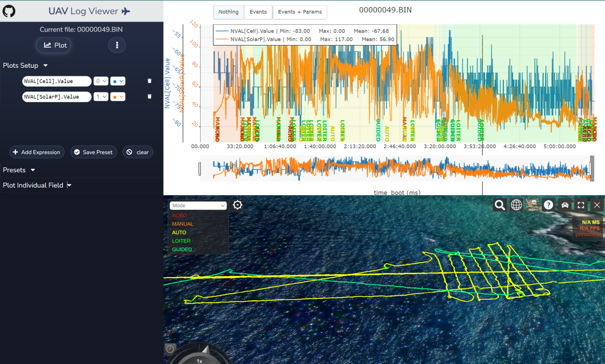Select the Events radio option
Viewport: 605px width, 364px height.
pyautogui.click(x=258, y=12)
